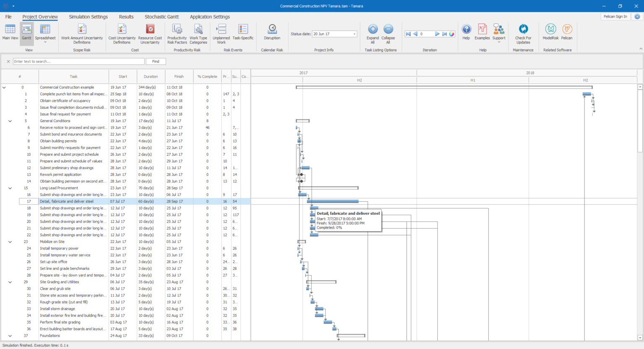
Task: Switch to Main View
Action: 10,34
